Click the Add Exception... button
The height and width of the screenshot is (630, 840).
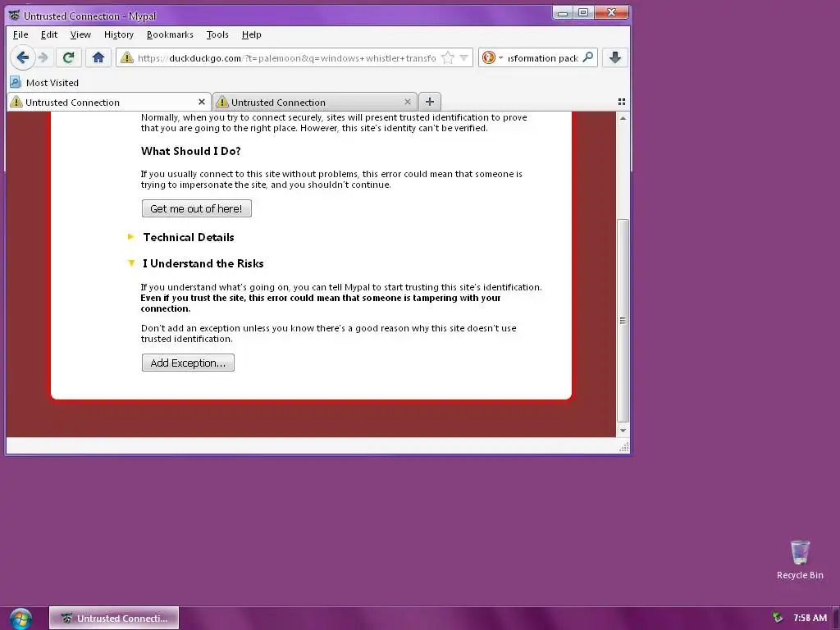tap(188, 363)
